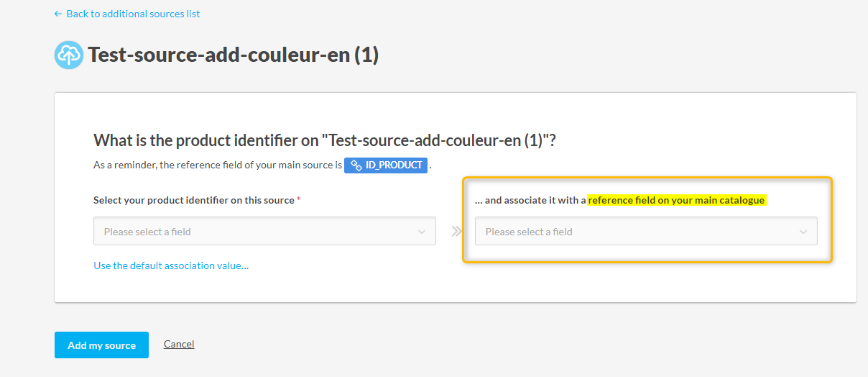Click the ID_PRODUCT reference field badge

(x=386, y=165)
